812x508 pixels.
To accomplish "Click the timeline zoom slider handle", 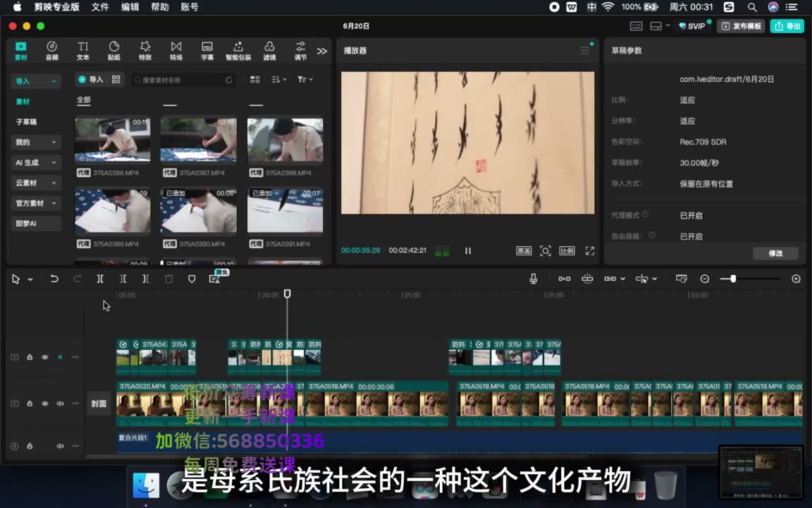I will pyautogui.click(x=733, y=279).
